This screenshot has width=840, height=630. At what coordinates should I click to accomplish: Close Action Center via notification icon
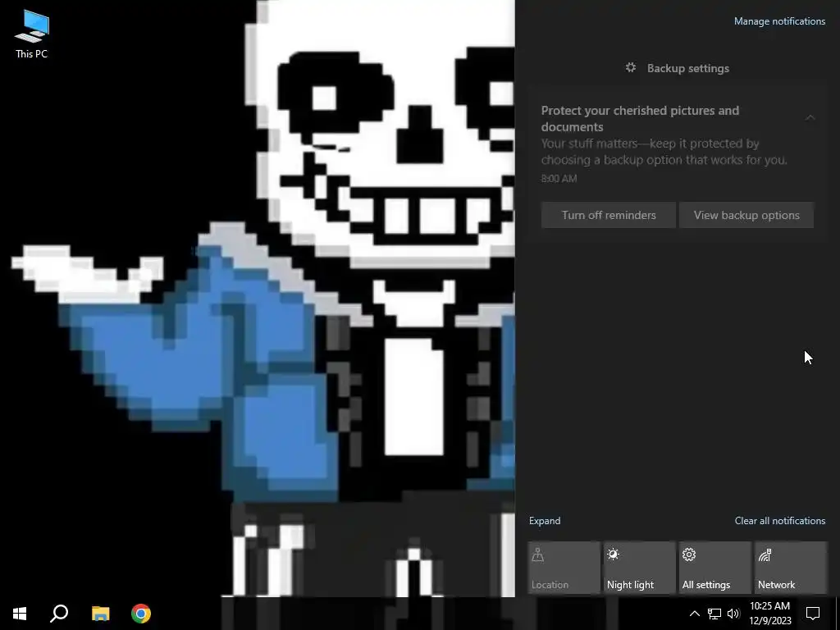point(813,614)
